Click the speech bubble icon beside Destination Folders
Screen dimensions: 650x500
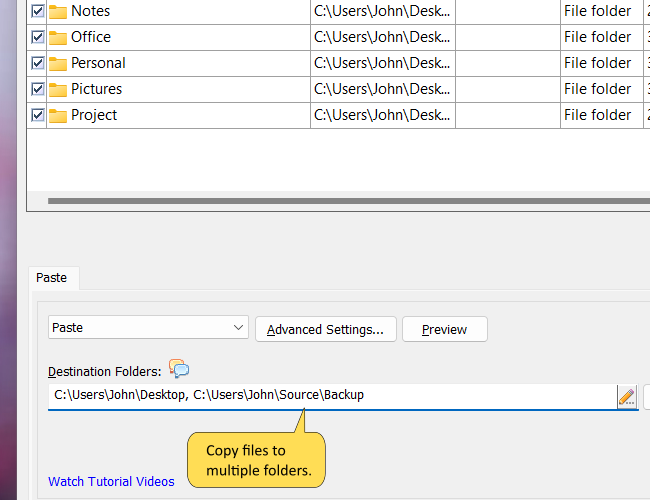click(179, 369)
